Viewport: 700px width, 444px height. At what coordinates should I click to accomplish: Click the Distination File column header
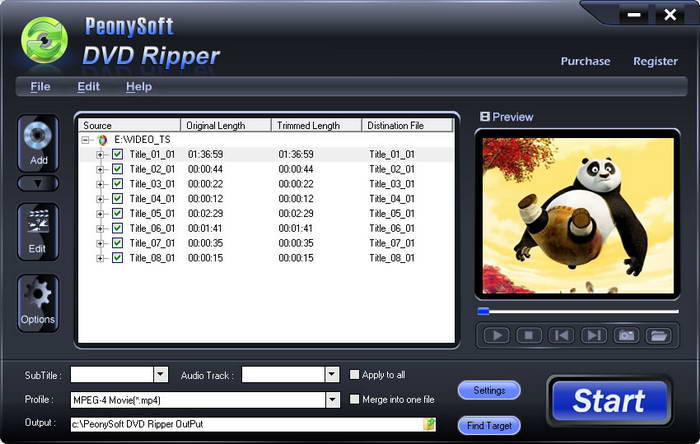point(407,125)
